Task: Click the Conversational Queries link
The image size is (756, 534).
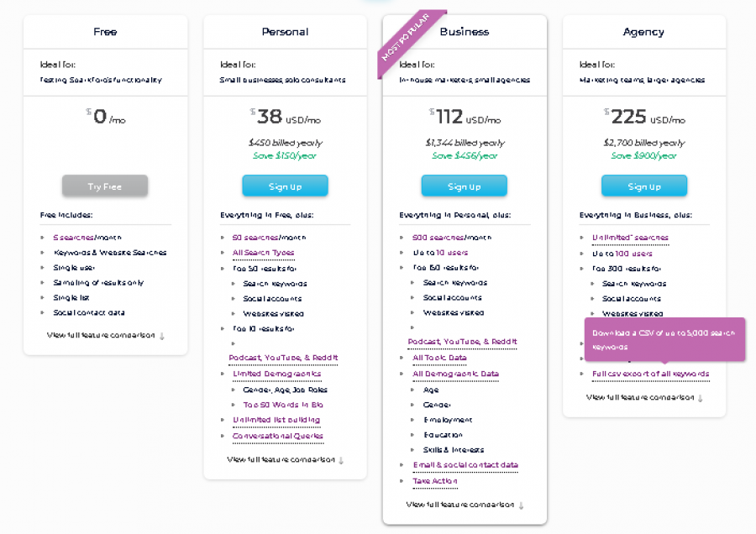Action: tap(278, 435)
